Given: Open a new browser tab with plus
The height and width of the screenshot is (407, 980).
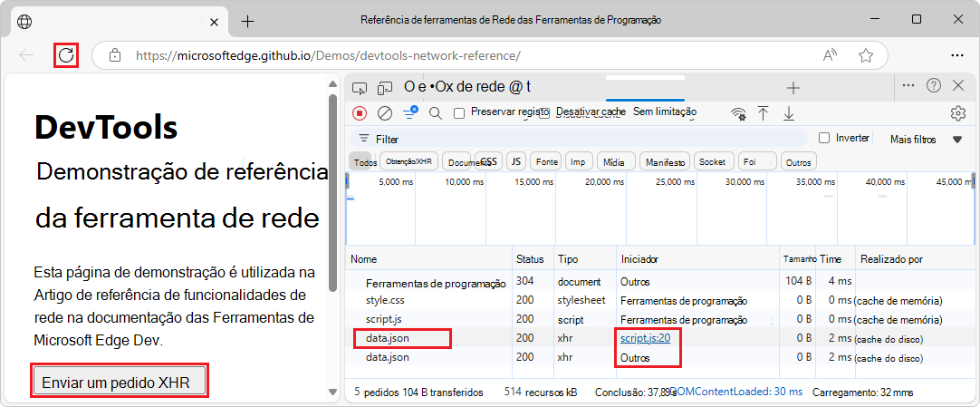Looking at the screenshot, I should coord(248,21).
